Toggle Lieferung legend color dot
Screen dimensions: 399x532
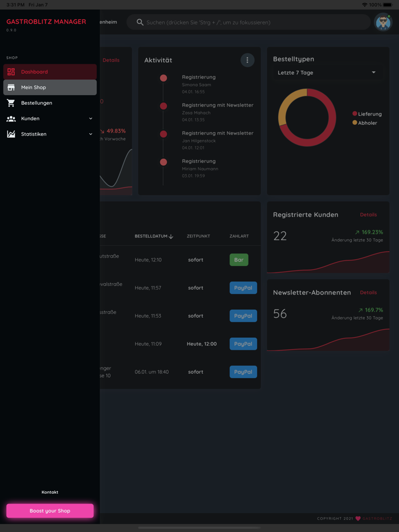pos(355,114)
